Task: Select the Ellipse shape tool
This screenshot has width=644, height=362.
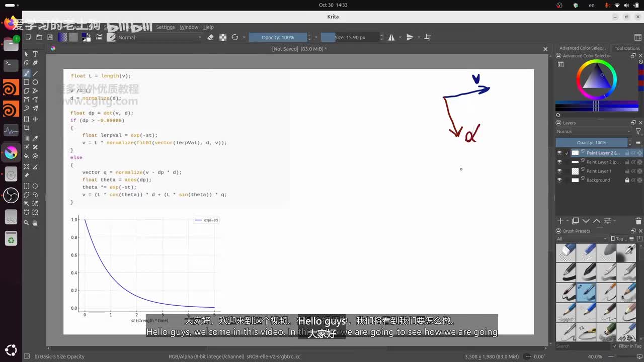Action: (35, 82)
